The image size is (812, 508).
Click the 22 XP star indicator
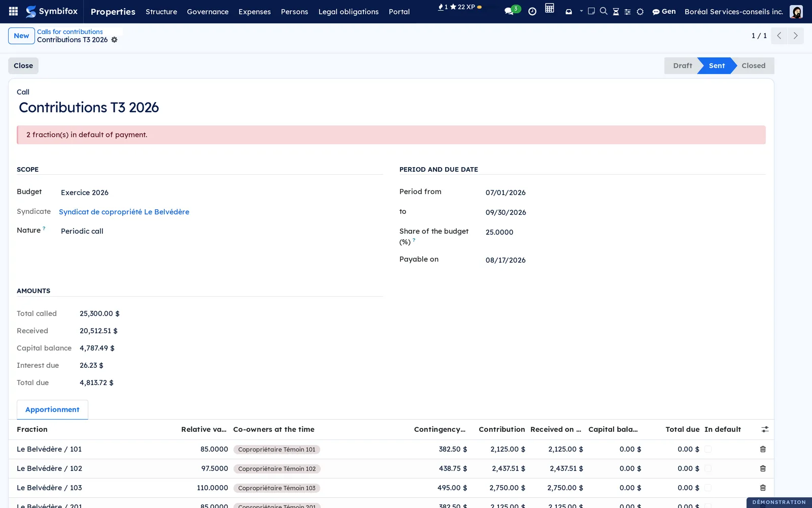tap(462, 7)
